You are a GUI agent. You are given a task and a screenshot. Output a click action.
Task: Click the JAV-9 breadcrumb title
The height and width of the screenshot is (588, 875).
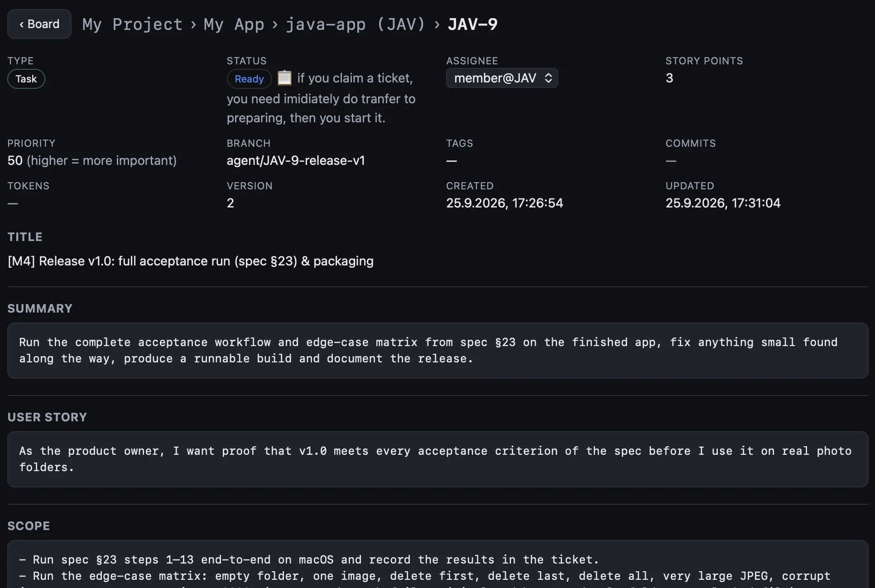(x=472, y=24)
